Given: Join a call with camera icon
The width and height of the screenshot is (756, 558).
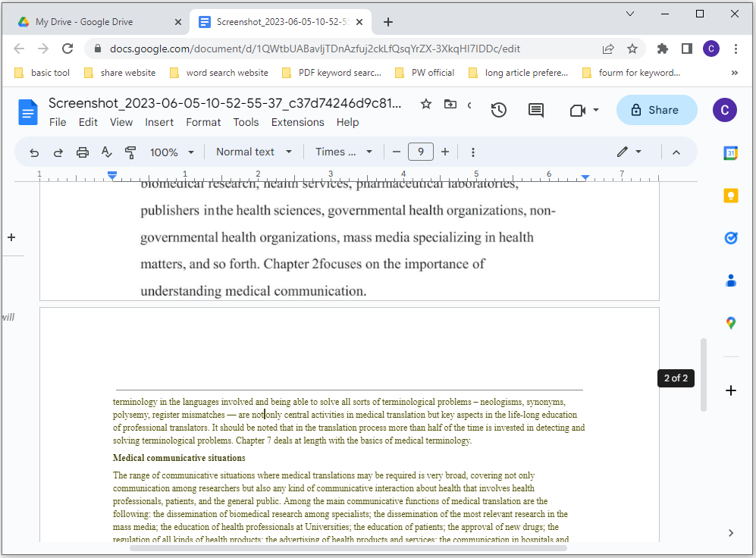Looking at the screenshot, I should tap(577, 111).
